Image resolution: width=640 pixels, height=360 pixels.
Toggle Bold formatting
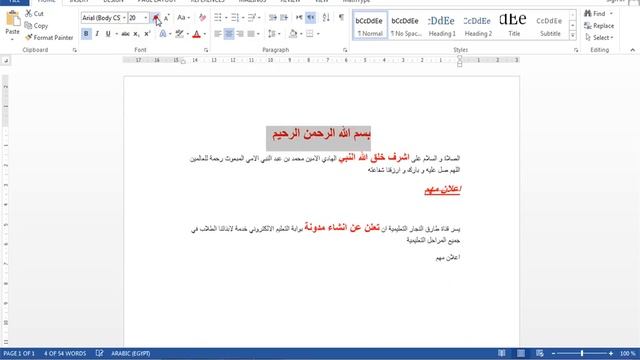[x=86, y=34]
